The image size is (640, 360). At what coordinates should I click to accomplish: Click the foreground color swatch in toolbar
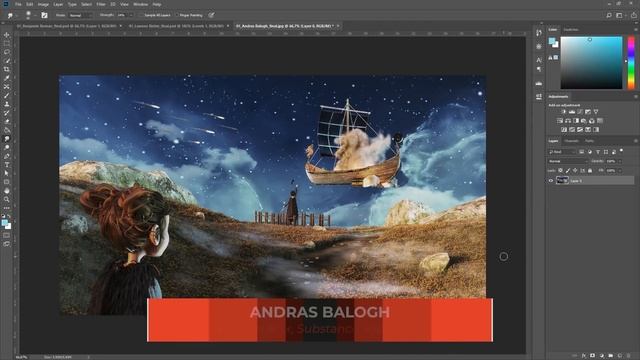point(4,223)
